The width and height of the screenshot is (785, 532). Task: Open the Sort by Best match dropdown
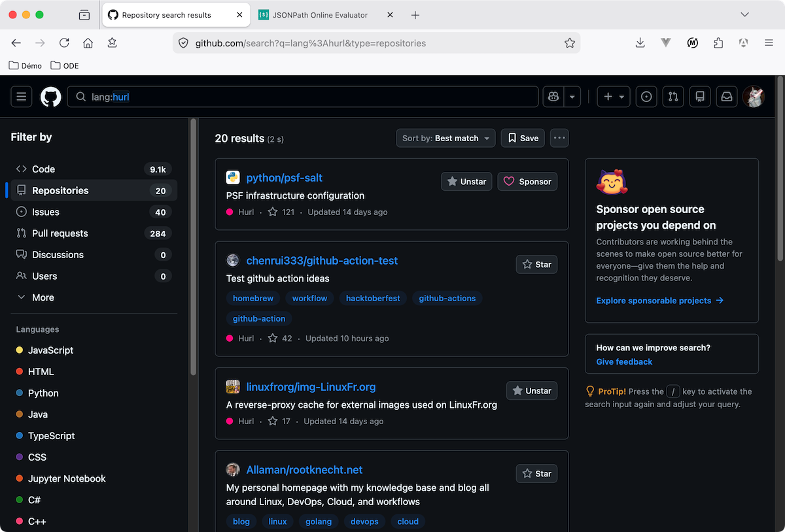[445, 138]
